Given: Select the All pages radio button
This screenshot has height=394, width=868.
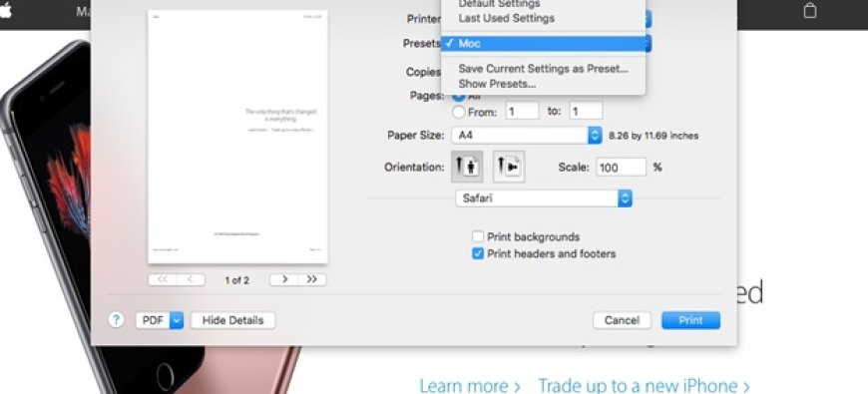Looking at the screenshot, I should (x=458, y=97).
